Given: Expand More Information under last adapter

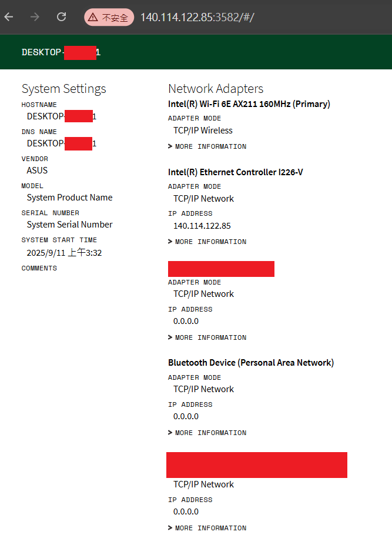Looking at the screenshot, I should tap(207, 528).
